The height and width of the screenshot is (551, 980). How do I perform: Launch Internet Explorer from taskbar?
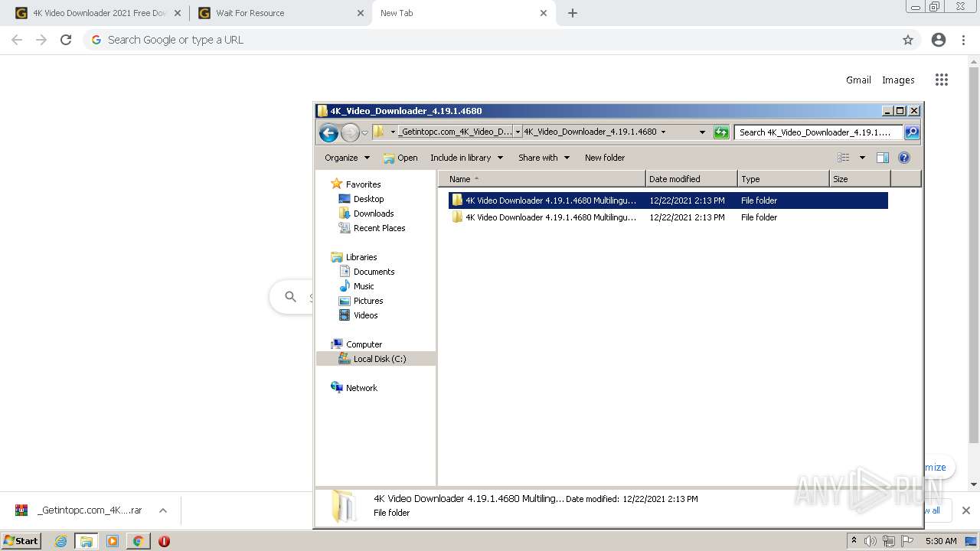click(x=61, y=541)
